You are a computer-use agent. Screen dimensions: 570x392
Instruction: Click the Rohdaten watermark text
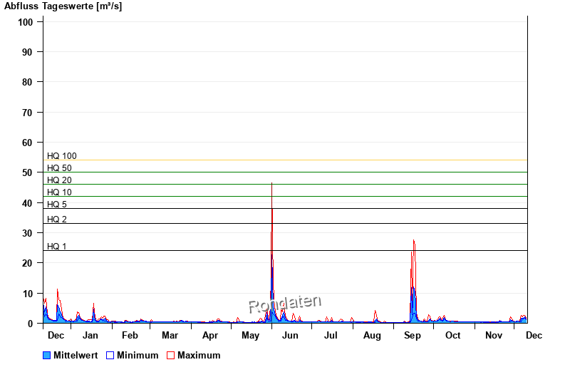[285, 304]
